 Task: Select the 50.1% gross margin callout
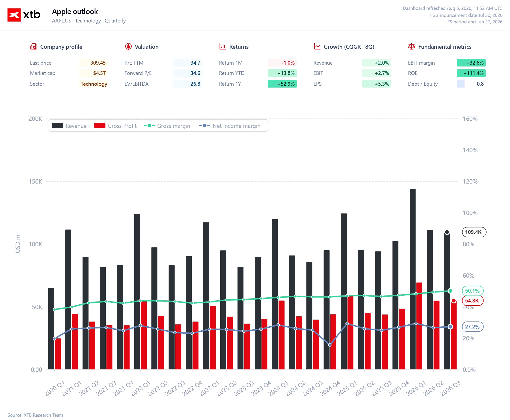click(x=472, y=291)
